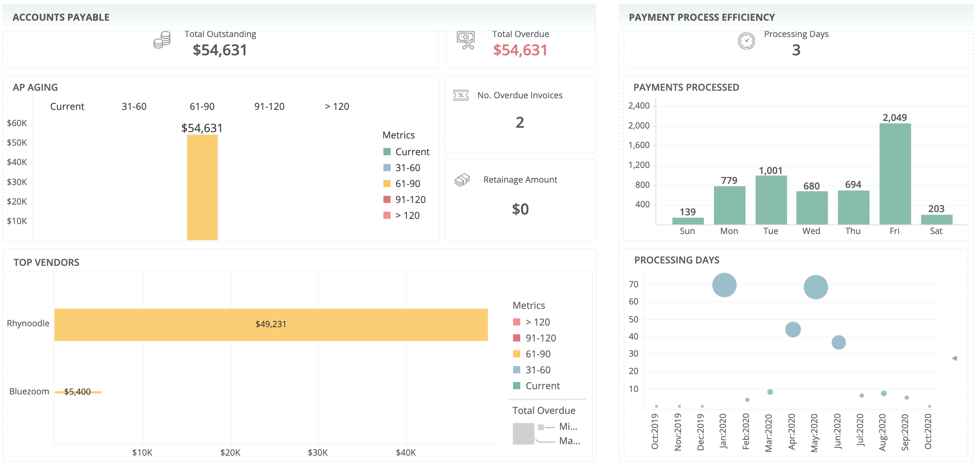Click the PAYMENT PROCESS EFFICIENCY section title

click(x=702, y=18)
